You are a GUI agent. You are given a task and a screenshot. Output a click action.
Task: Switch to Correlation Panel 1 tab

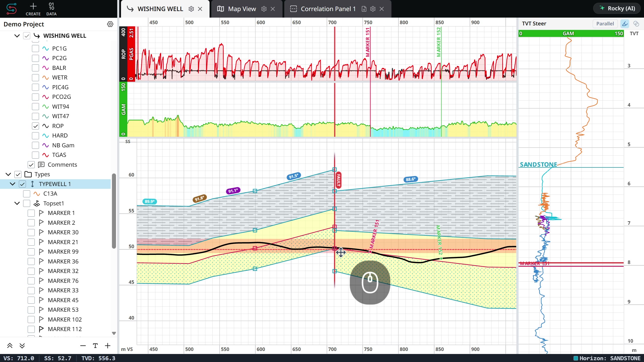click(x=328, y=9)
